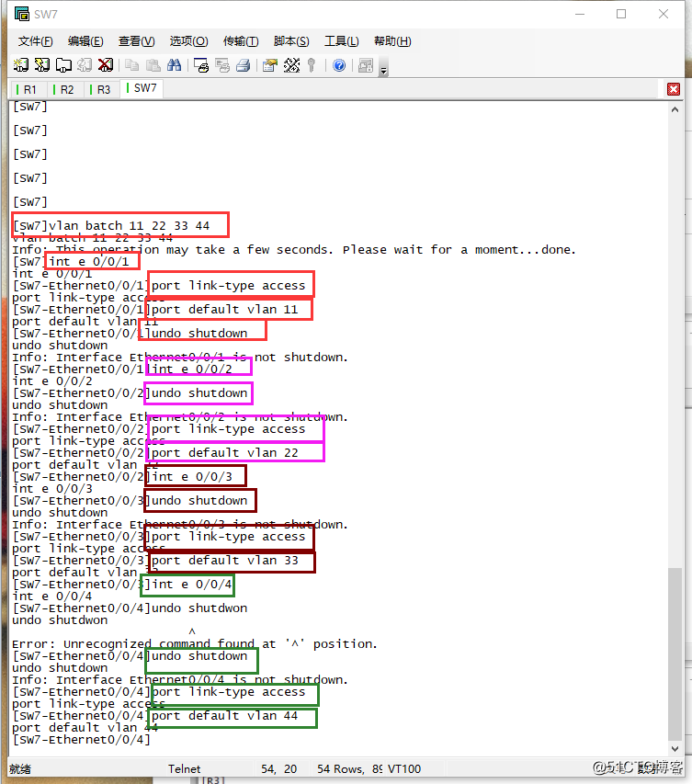The image size is (692, 784).
Task: Click the 'Error: Unrecognized command found' line
Action: pos(195,644)
